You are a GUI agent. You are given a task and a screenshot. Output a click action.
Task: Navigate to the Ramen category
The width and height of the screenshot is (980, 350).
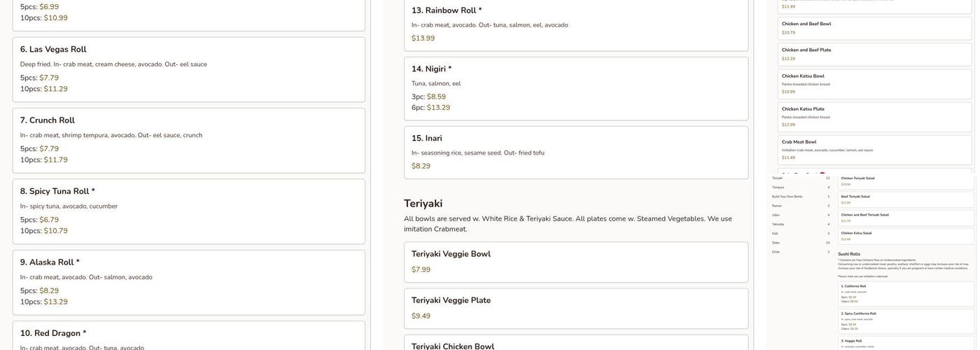[778, 206]
